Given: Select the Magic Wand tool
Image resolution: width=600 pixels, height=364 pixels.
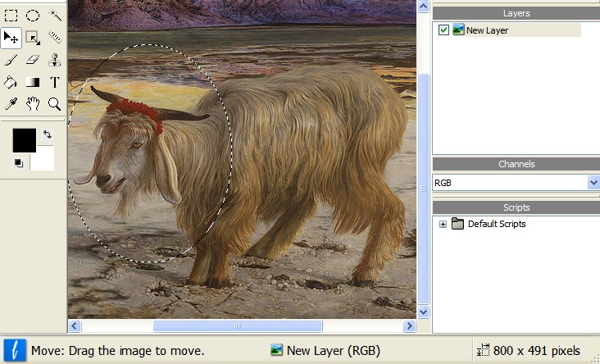Looking at the screenshot, I should pyautogui.click(x=55, y=16).
